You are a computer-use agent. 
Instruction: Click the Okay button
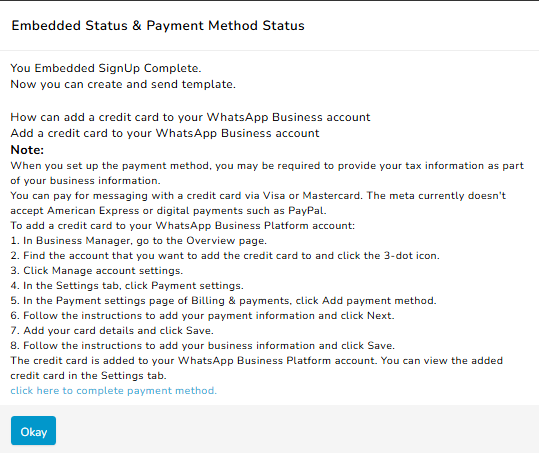33,431
